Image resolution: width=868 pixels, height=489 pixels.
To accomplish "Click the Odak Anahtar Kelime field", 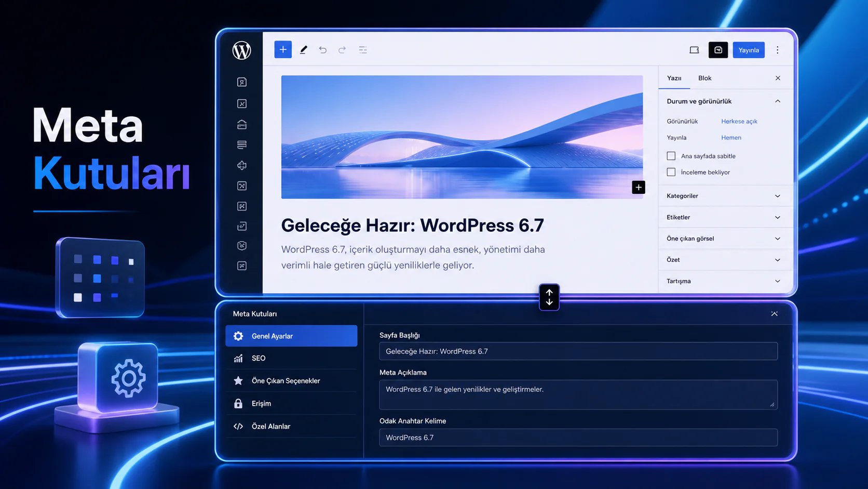I will (578, 438).
